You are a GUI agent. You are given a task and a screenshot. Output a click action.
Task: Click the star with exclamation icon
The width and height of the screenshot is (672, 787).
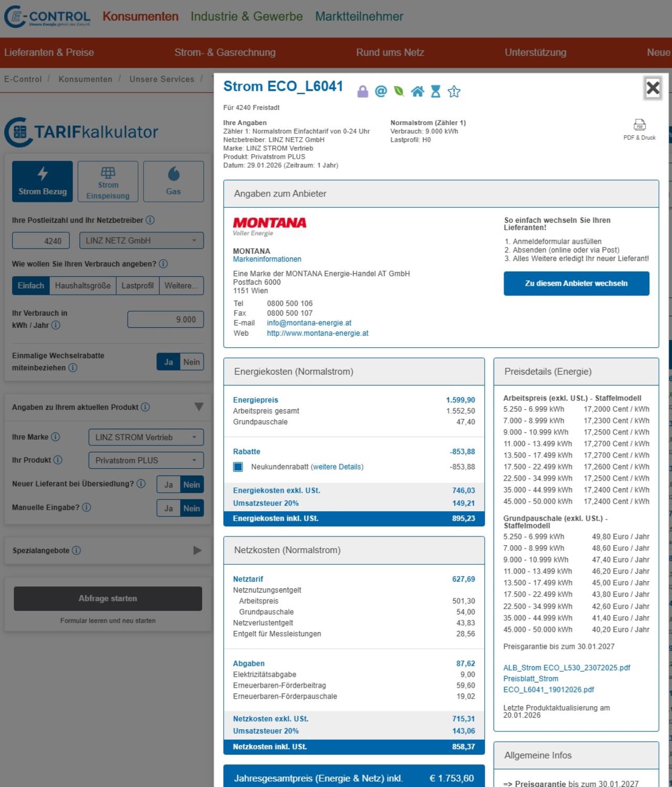pos(454,92)
